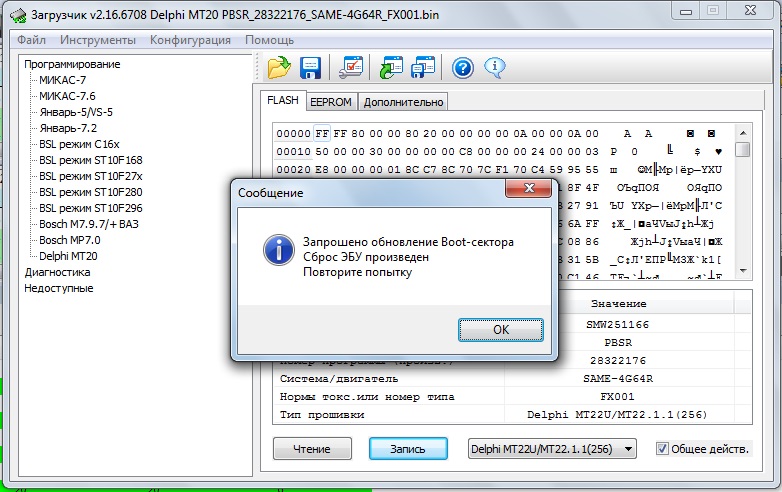Image resolution: width=782 pixels, height=492 pixels.
Task: Select BSL режим ST10F280 item
Action: (91, 192)
